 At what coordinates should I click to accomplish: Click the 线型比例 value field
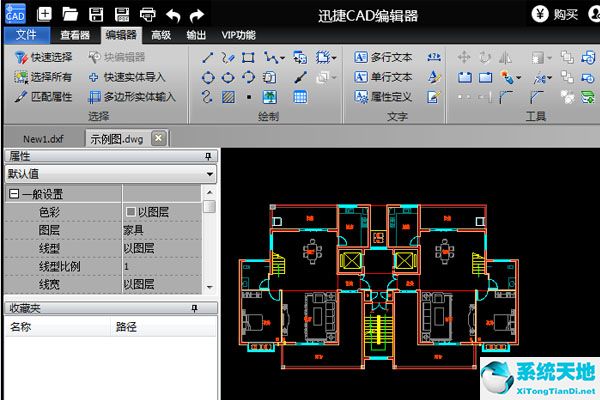pyautogui.click(x=162, y=266)
